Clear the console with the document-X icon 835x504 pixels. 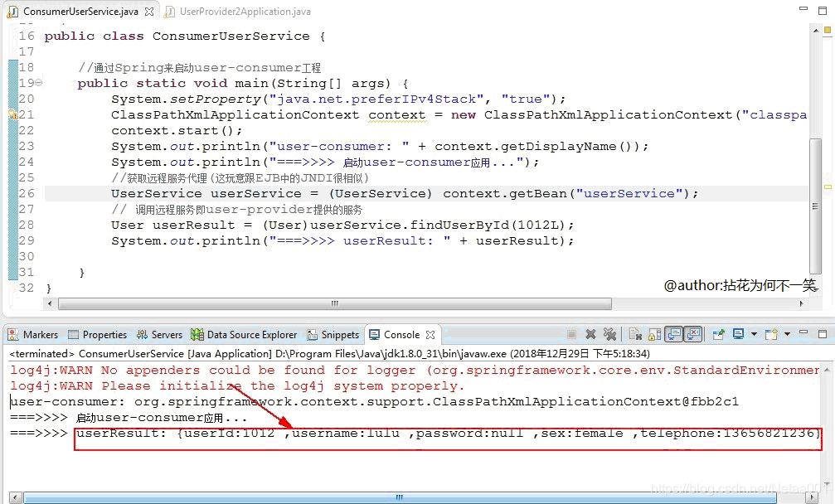click(635, 334)
